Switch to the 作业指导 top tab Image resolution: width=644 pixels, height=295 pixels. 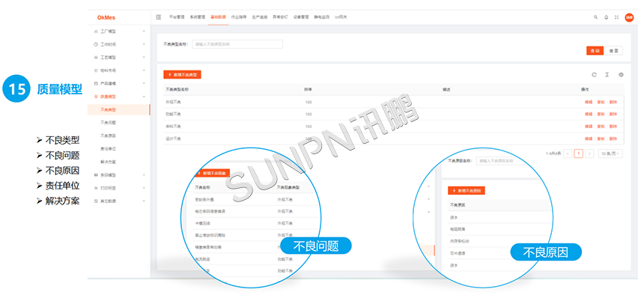pos(239,17)
